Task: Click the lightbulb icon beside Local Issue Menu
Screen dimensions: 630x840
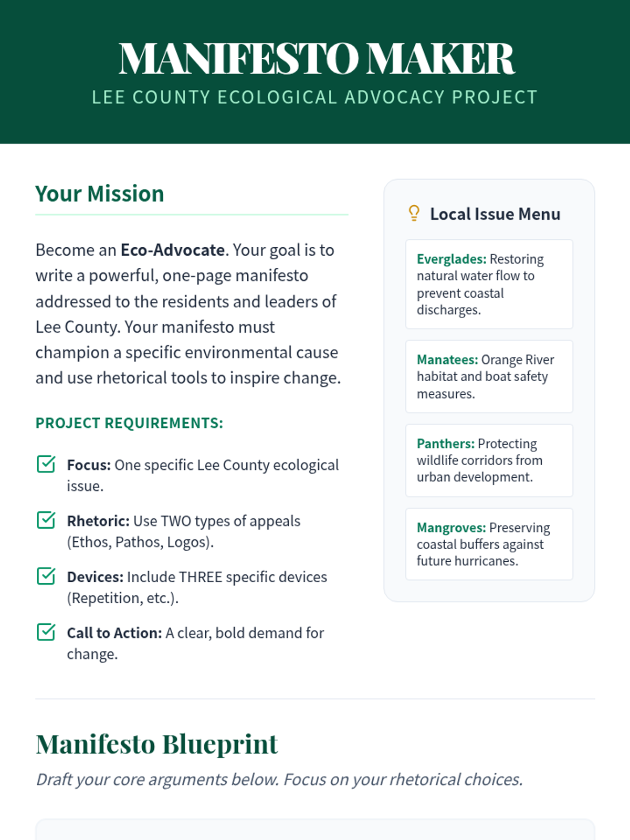Action: point(414,213)
